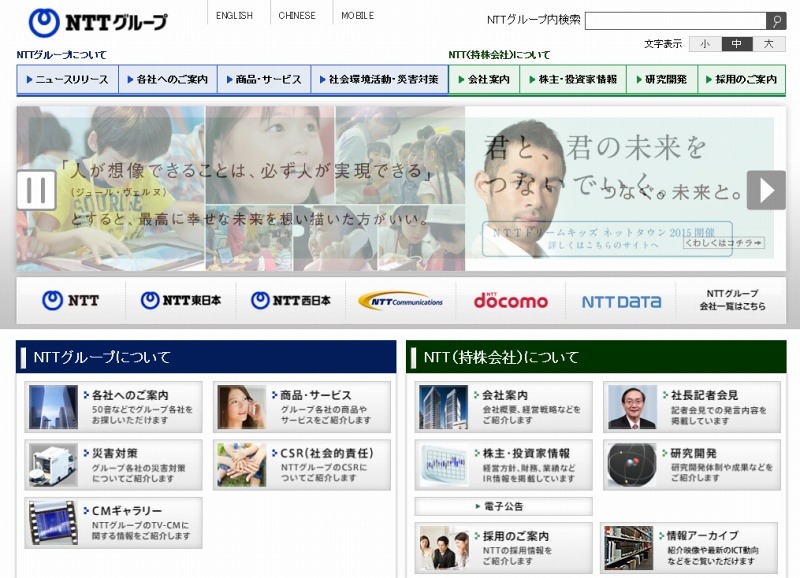Switch to the ENGLISH site
The height and width of the screenshot is (578, 800).
234,16
